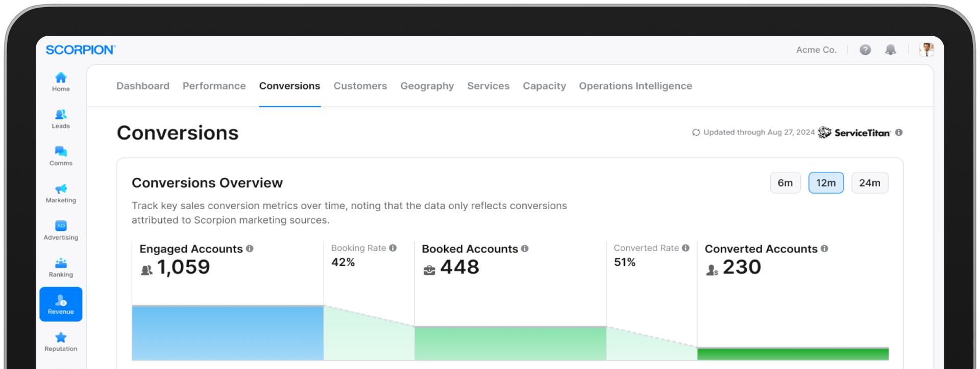Switch to the Operations Intelligence tab
This screenshot has width=980, height=369.
(635, 86)
